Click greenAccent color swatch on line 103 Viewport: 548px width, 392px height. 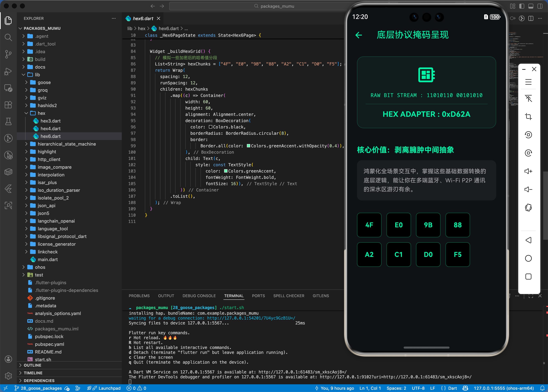[x=226, y=171]
